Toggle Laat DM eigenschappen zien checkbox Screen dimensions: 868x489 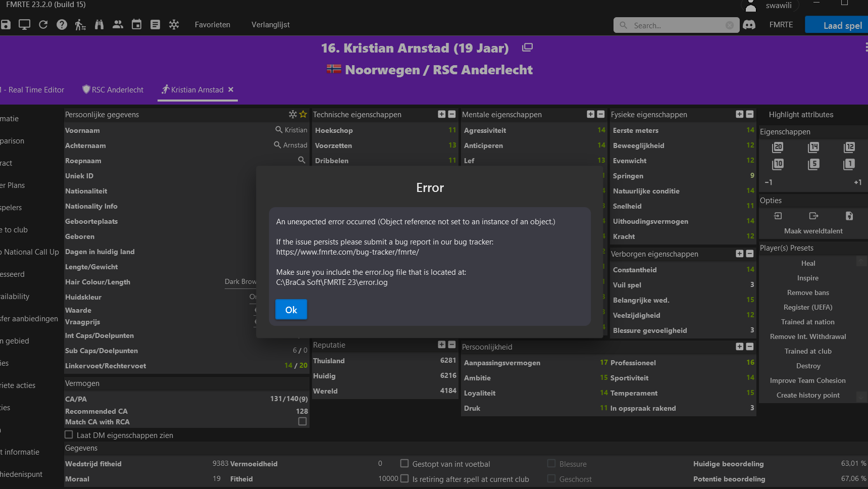[x=69, y=434]
